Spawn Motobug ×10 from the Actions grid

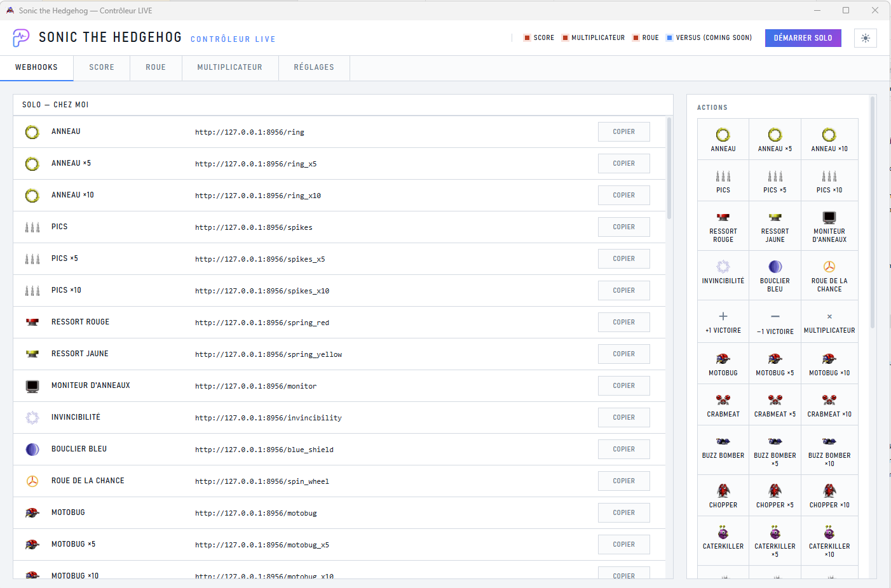829,363
